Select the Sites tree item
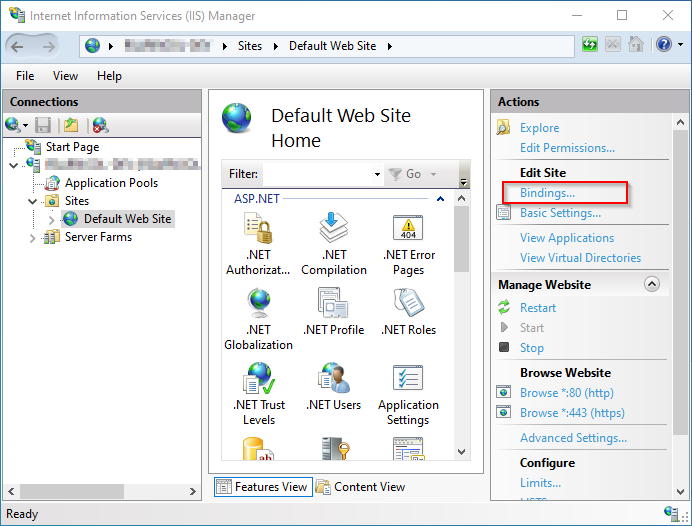 (77, 201)
